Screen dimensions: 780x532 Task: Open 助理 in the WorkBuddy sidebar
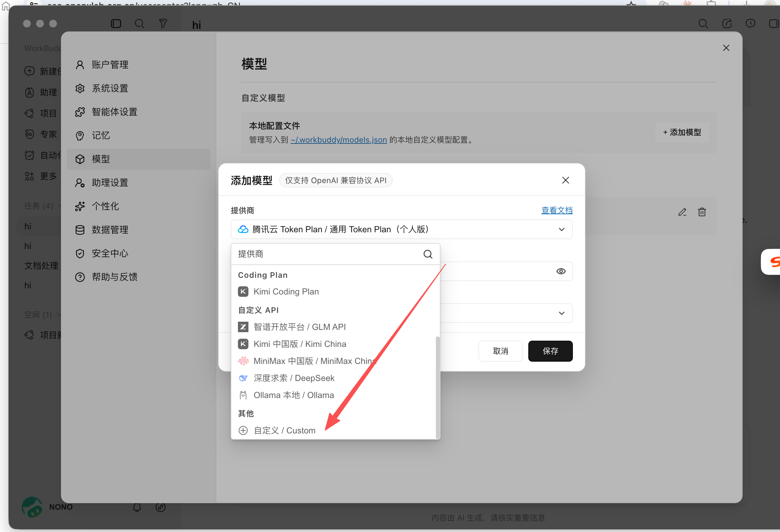[x=41, y=92]
